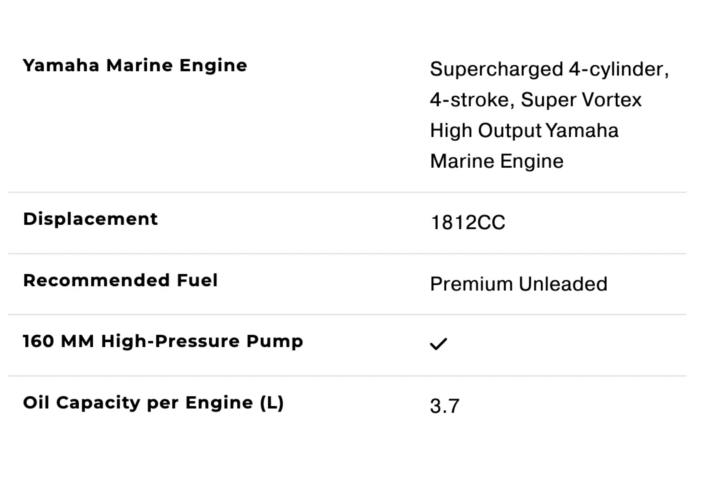Select the Premium Unleaded fuel value
Viewport: 720px width, 480px height.
[x=519, y=284]
